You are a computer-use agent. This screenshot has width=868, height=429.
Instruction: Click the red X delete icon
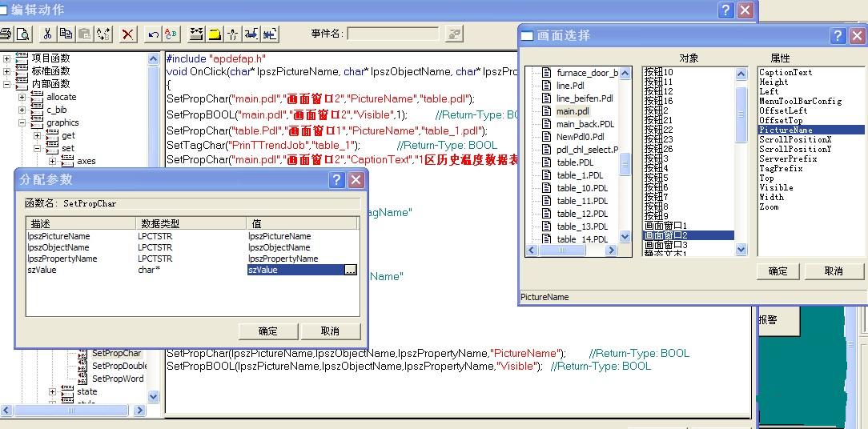(127, 34)
